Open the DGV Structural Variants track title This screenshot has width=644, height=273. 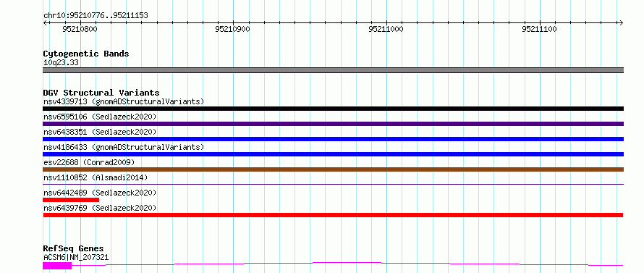[x=101, y=93]
